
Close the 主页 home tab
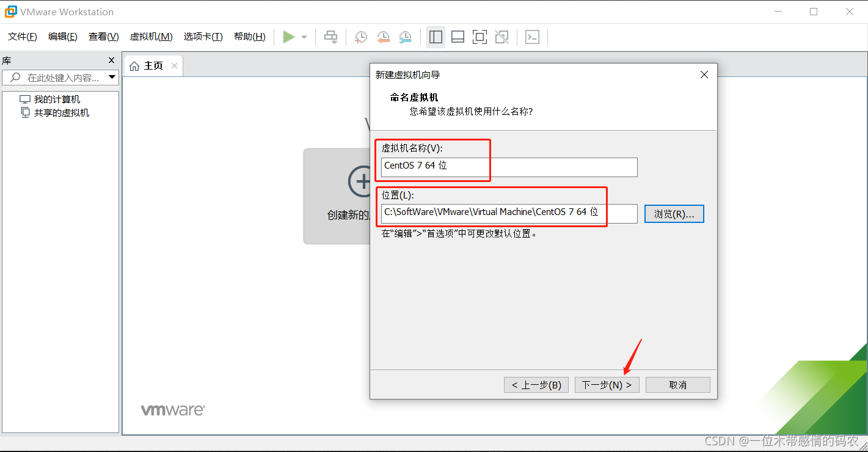coord(174,66)
